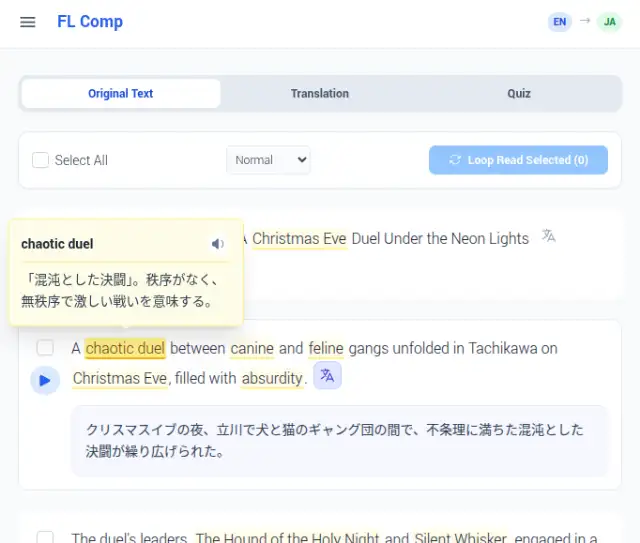Screen dimensions: 640x543
Task: Toggle translation icon after absurdity
Action: click(x=327, y=375)
